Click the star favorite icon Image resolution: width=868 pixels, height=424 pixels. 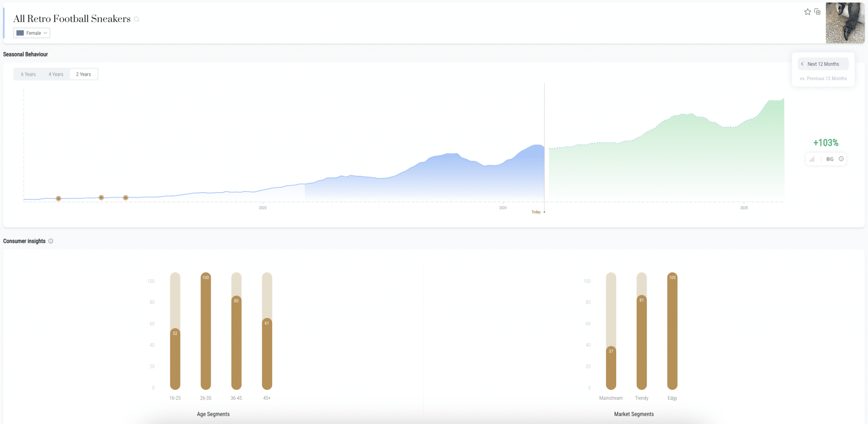click(807, 12)
